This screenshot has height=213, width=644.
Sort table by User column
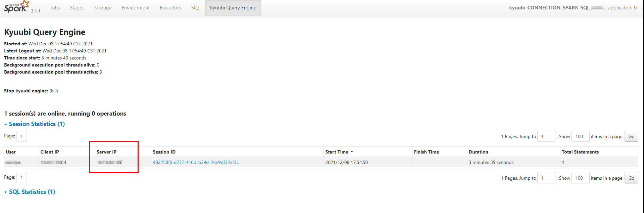click(11, 152)
